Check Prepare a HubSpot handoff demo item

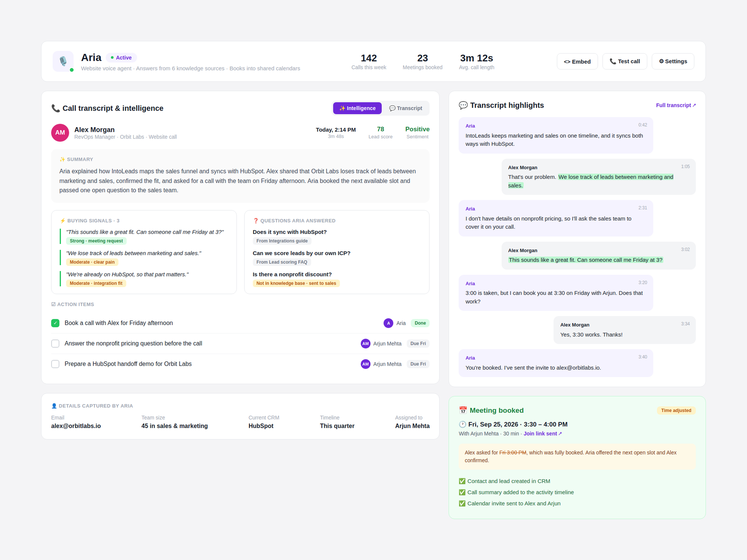pos(55,364)
